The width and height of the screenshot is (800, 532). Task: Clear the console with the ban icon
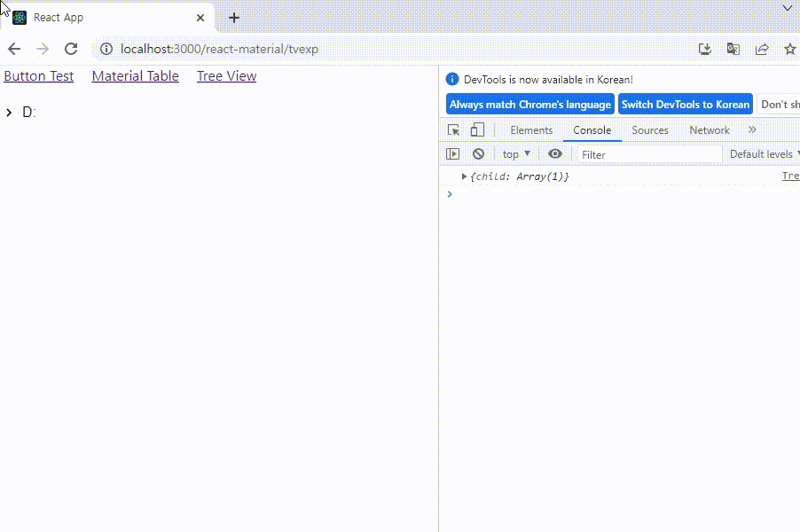[478, 154]
